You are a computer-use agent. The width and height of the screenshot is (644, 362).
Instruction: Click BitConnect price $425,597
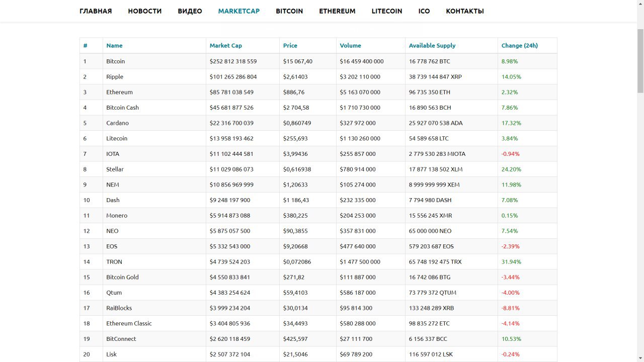tap(295, 339)
